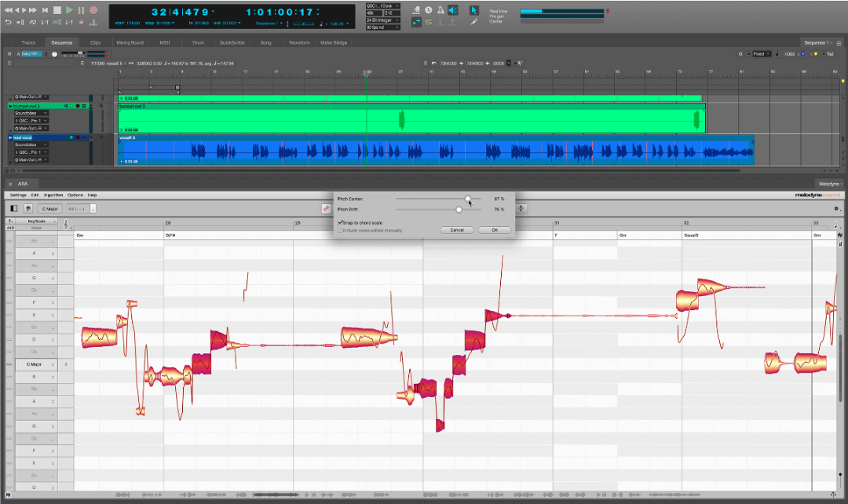Click the Record button in transport
The image size is (848, 504).
pos(93,10)
